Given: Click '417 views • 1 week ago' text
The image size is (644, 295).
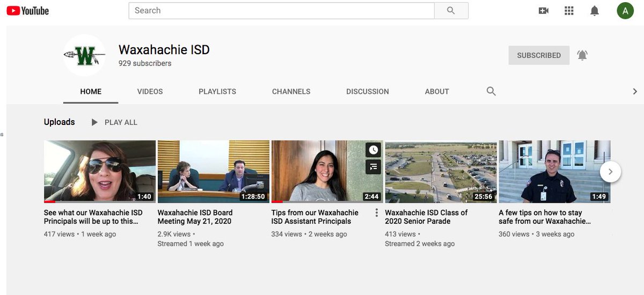Looking at the screenshot, I should (x=80, y=234).
